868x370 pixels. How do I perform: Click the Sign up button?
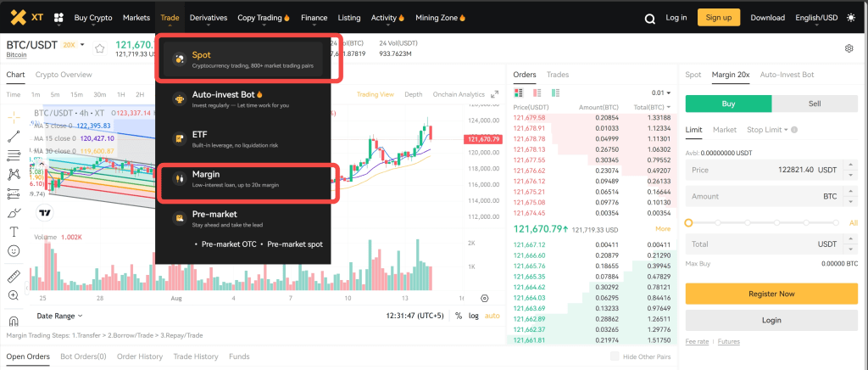[718, 18]
